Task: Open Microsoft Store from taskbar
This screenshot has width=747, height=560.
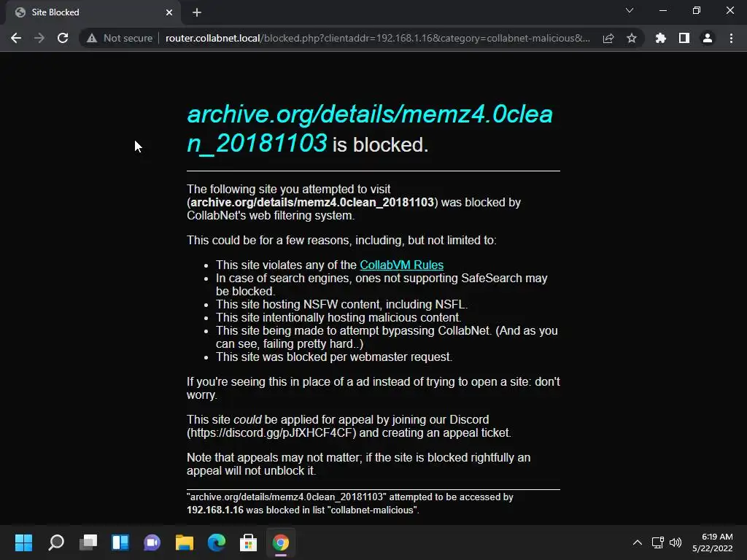Action: coord(248,542)
